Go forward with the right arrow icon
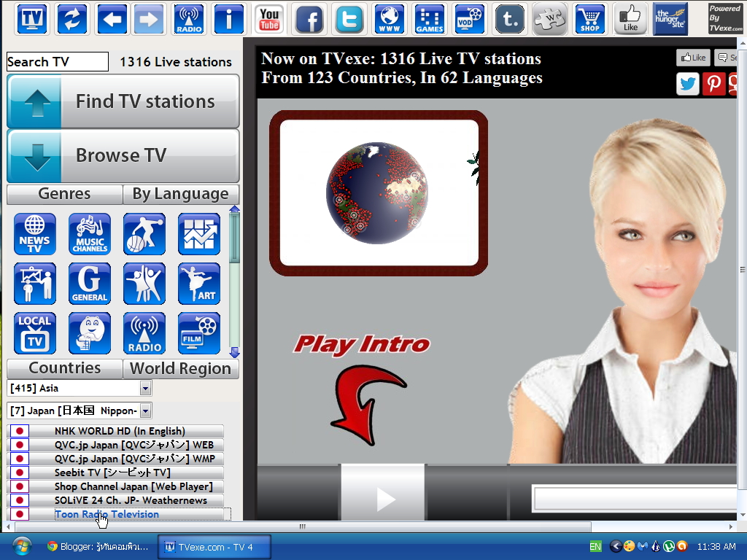The height and width of the screenshot is (560, 747). click(x=149, y=19)
